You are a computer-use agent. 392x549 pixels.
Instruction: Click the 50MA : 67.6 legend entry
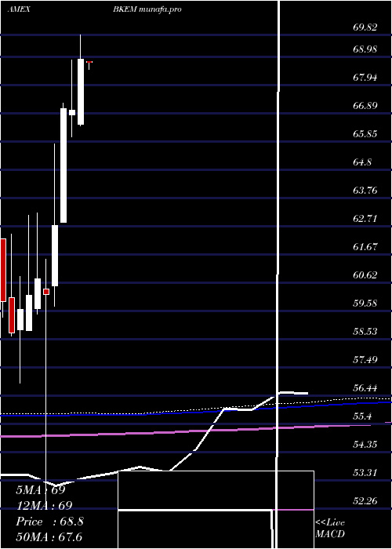pos(49,537)
